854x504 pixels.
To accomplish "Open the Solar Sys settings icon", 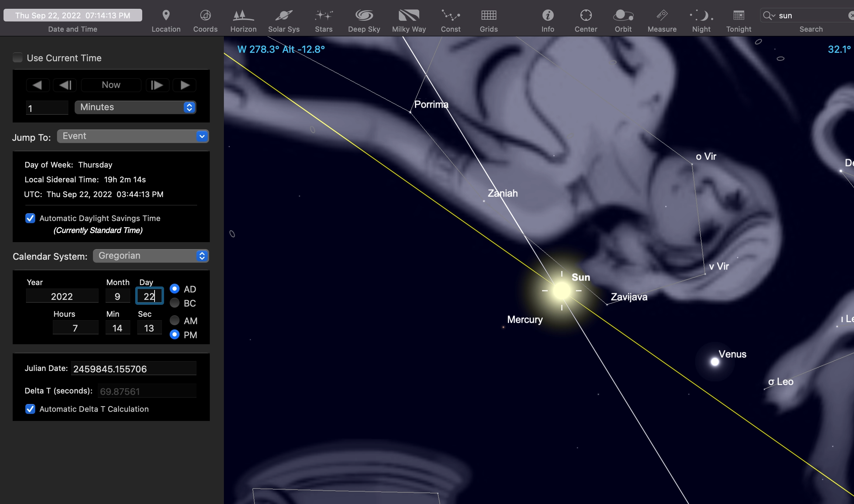I will (284, 15).
